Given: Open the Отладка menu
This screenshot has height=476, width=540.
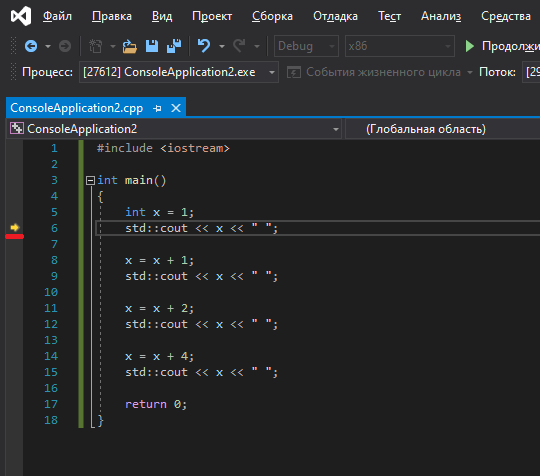Looking at the screenshot, I should (335, 16).
